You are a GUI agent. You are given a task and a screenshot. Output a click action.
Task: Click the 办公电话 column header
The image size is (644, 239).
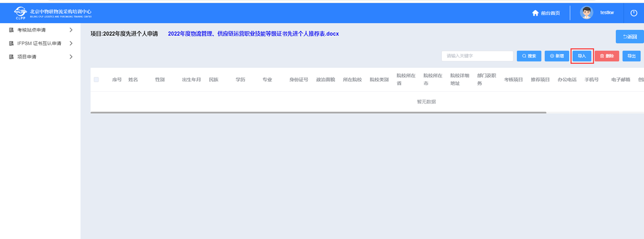(x=567, y=80)
